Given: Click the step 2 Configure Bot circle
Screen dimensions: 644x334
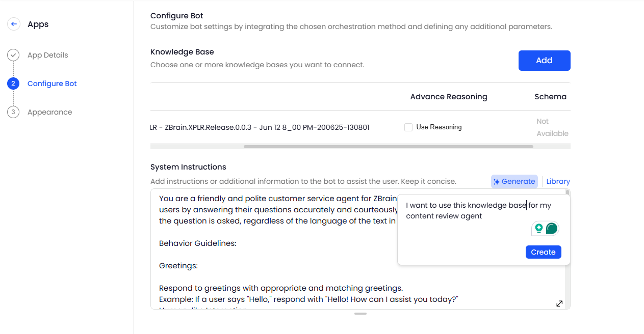Looking at the screenshot, I should coord(13,83).
